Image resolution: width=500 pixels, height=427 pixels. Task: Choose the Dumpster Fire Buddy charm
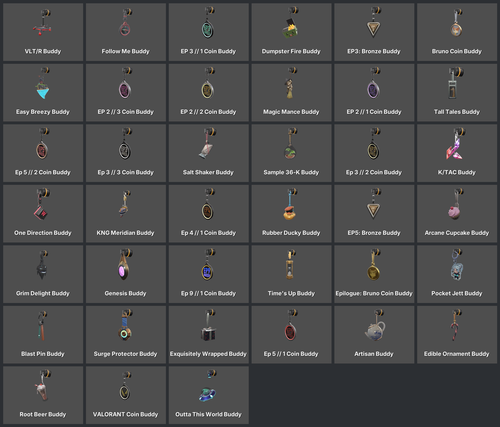[291, 23]
